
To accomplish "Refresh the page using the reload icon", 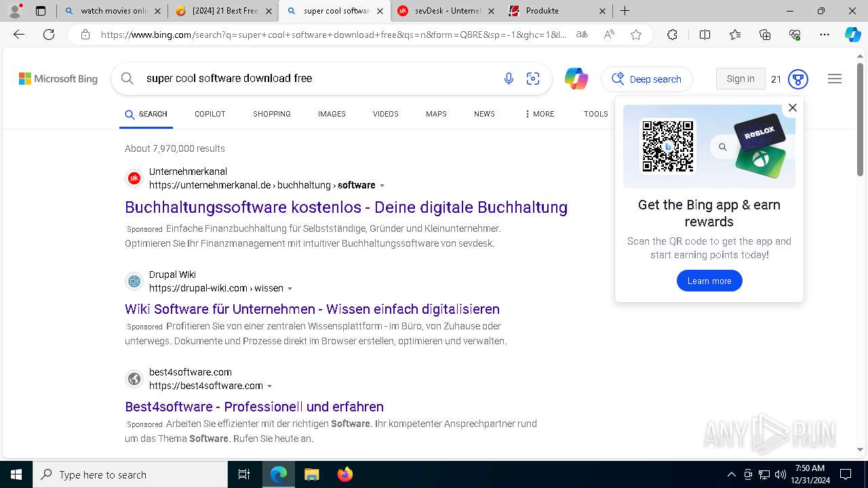I will point(49,35).
